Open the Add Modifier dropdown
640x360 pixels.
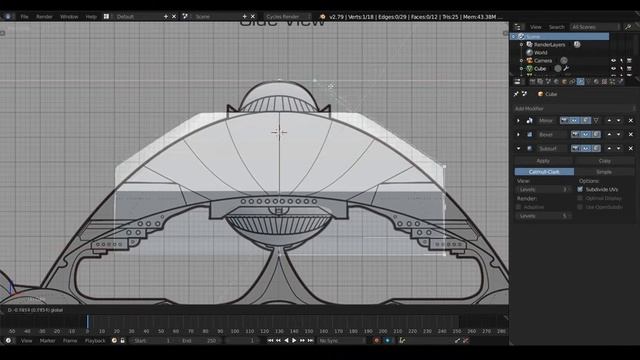click(x=574, y=109)
